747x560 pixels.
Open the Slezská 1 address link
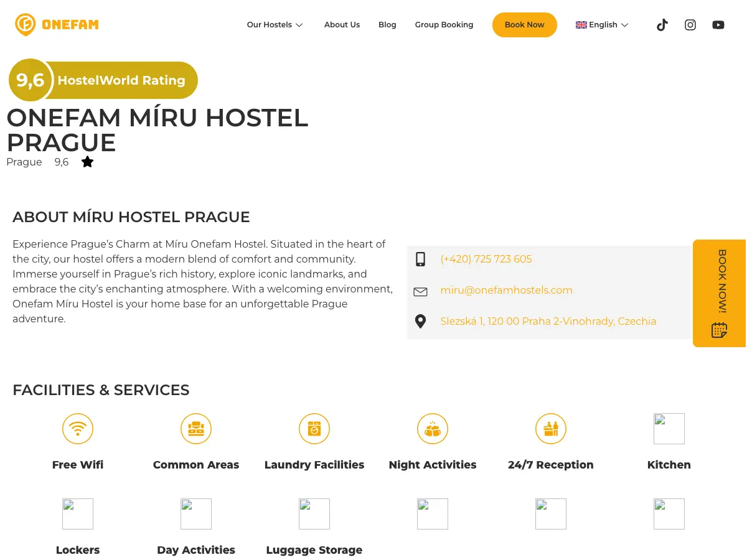tap(548, 322)
